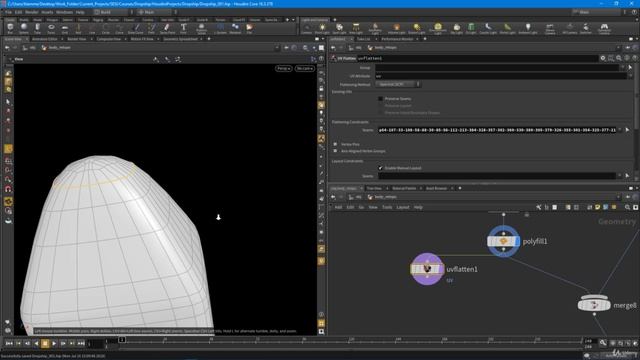The width and height of the screenshot is (640, 360).
Task: Expand the scene view path dropdown
Action: tap(277, 48)
